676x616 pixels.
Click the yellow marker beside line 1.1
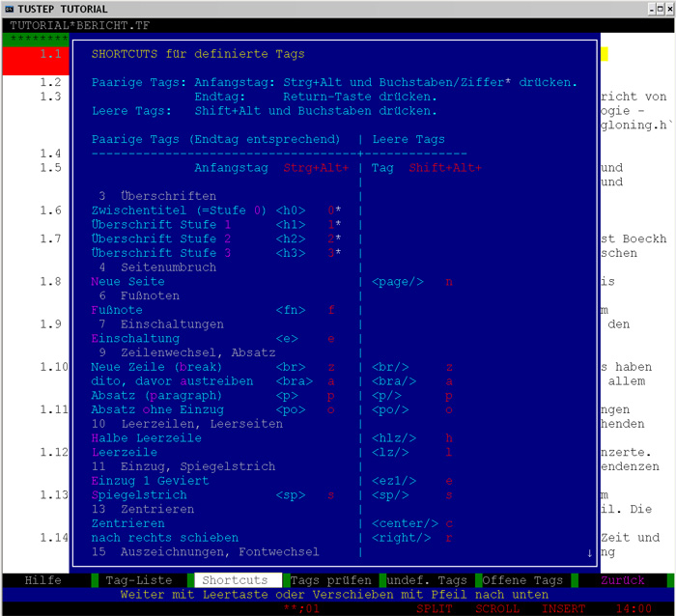pyautogui.click(x=604, y=55)
